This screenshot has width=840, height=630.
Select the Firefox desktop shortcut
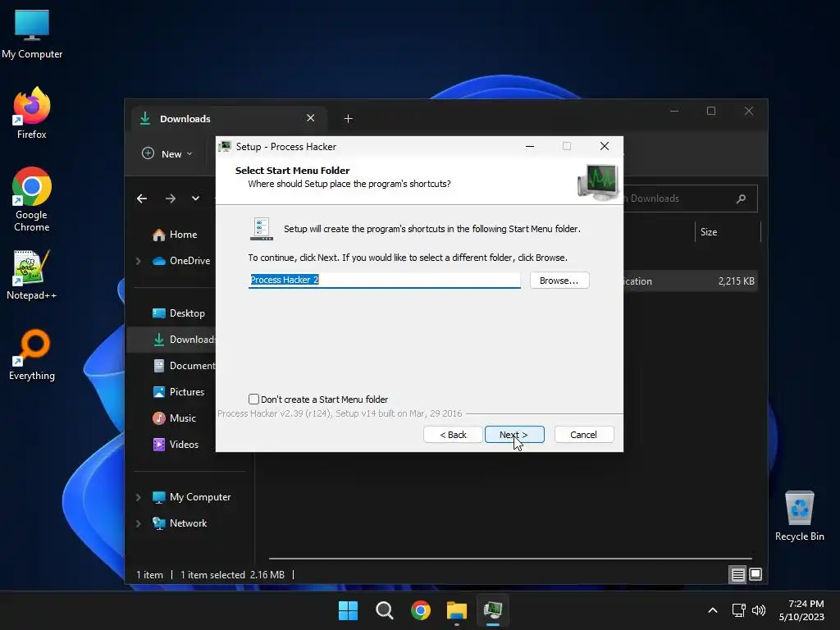tap(32, 113)
